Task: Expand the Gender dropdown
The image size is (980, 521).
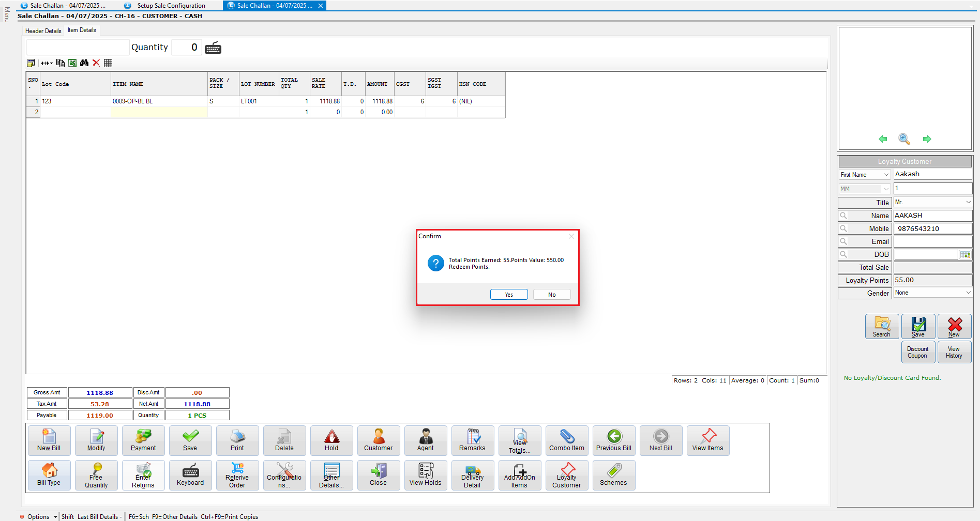Action: coord(968,293)
